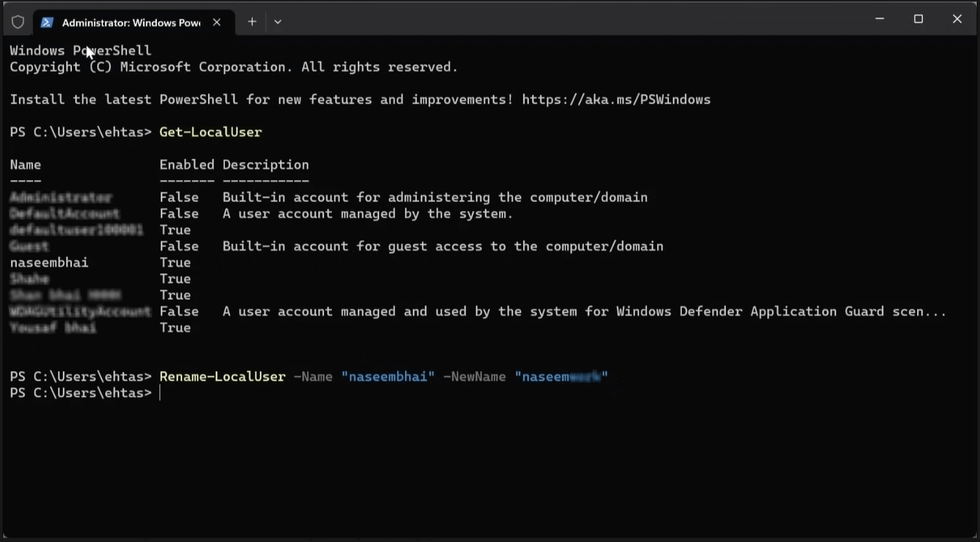Viewport: 980px width, 542px height.
Task: Click the aka.ms/PSWindows link
Action: tap(616, 99)
